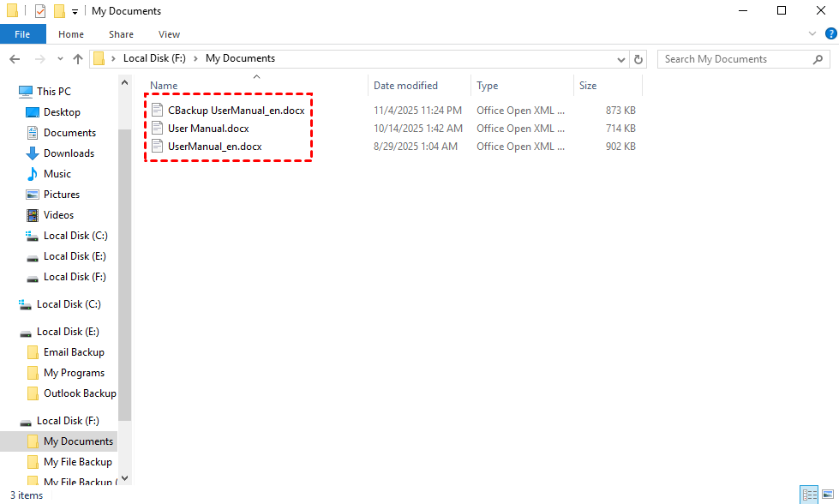Refresh the current folder view
This screenshot has height=504, width=839.
[638, 59]
